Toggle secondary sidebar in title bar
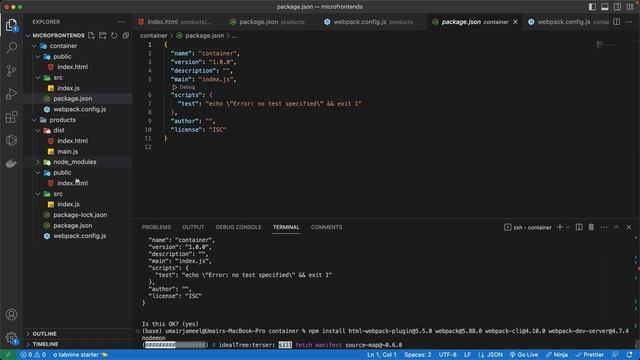This screenshot has height=360, width=640. tap(617, 7)
